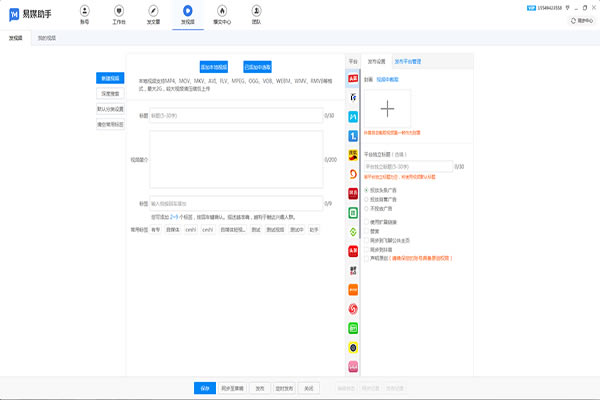600x400 pixels.
Task: Click the blue 保存 button
Action: pos(205,388)
